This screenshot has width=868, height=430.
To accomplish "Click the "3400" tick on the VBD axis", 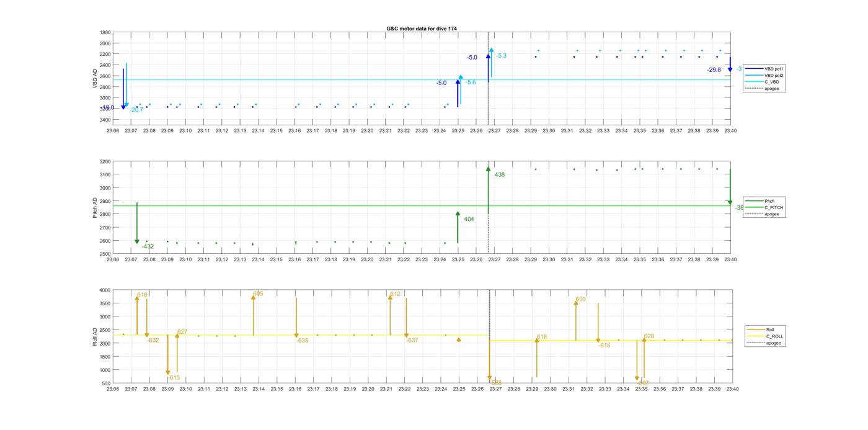I will pyautogui.click(x=105, y=119).
